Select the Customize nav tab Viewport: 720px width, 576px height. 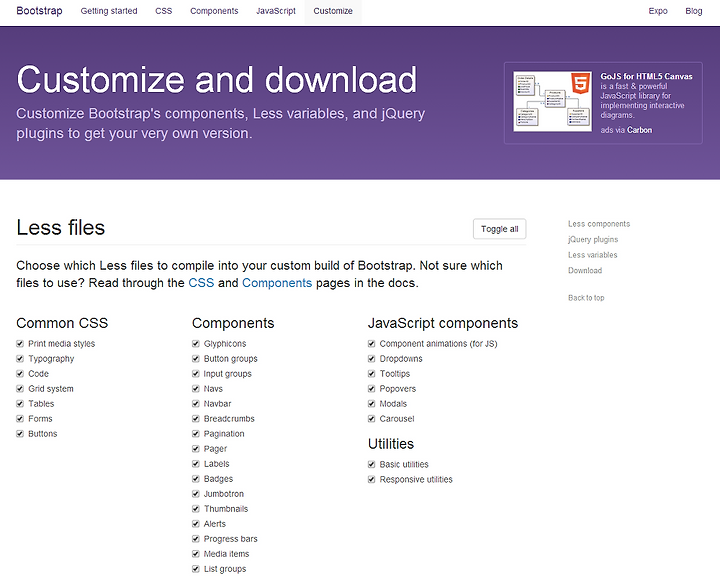tap(333, 11)
